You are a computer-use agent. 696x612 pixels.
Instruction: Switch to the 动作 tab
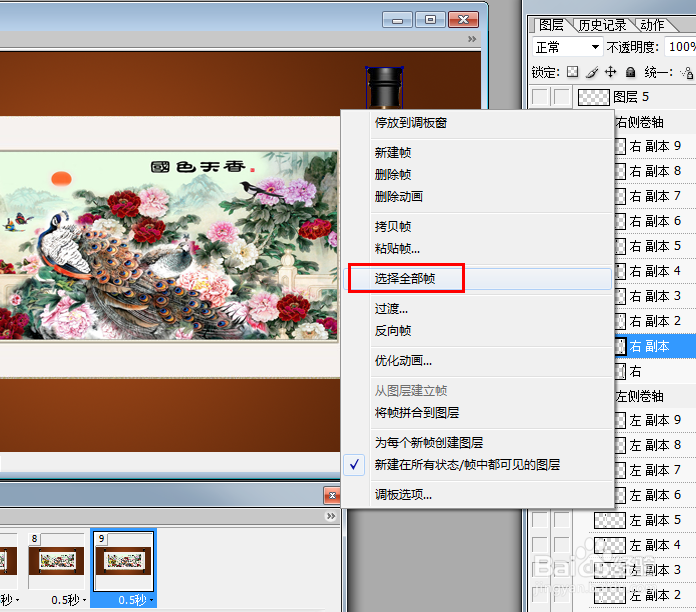(x=652, y=25)
